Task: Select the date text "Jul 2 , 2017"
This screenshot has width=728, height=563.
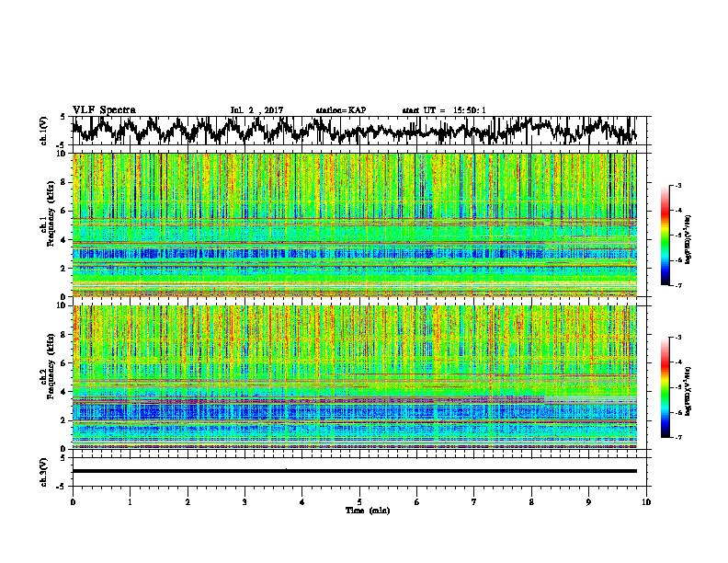Action: pos(256,110)
